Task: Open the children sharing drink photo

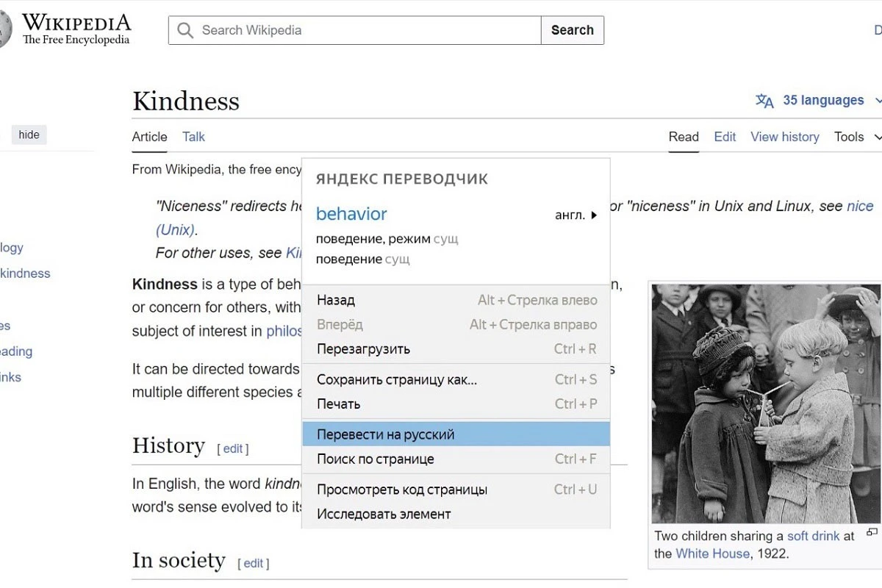Action: click(766, 404)
